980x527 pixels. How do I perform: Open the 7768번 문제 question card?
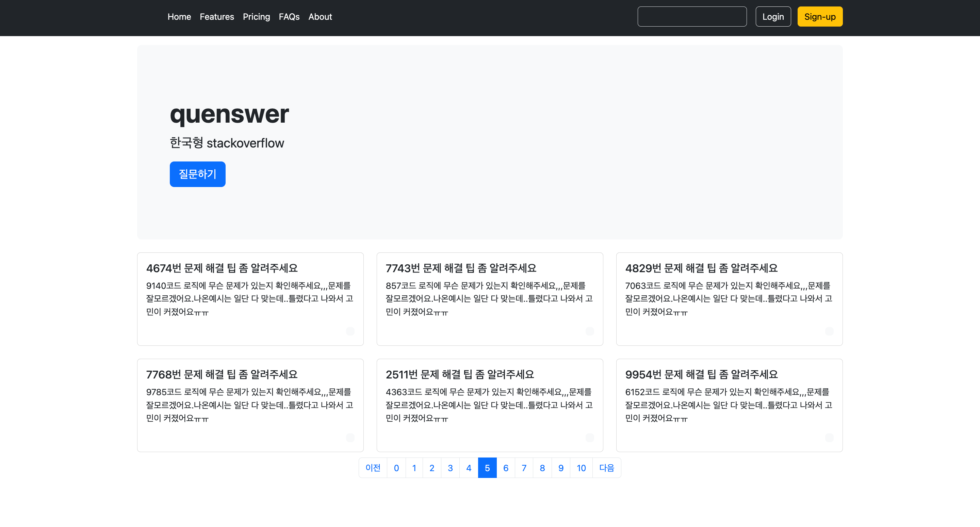tap(222, 374)
